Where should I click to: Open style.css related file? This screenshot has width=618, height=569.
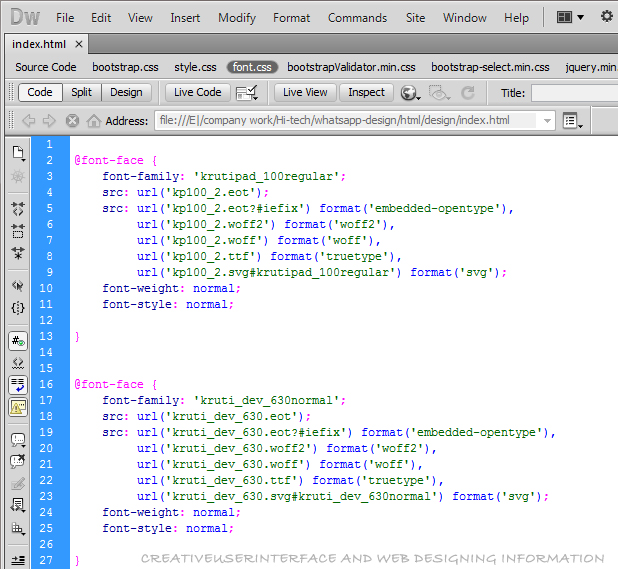195,67
